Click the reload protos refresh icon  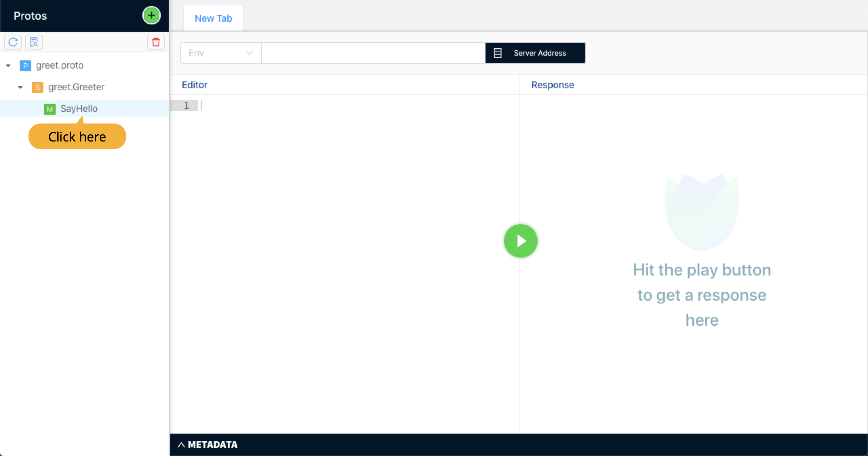click(13, 42)
